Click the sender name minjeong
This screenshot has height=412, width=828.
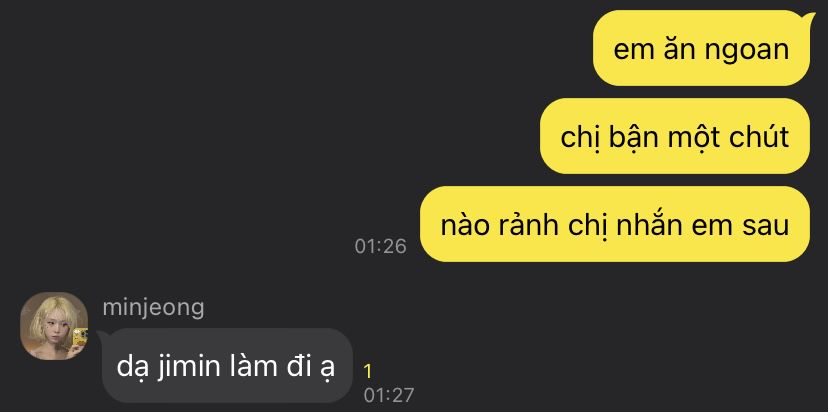coord(153,307)
